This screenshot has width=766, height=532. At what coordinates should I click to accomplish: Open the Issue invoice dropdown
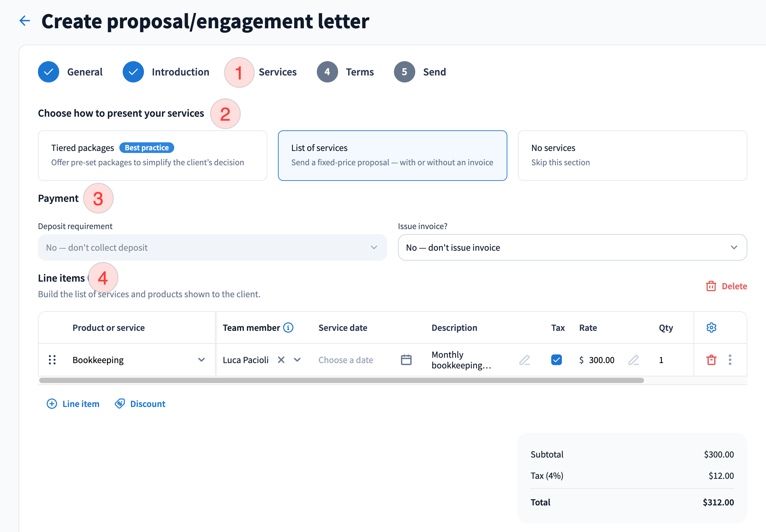(x=572, y=247)
